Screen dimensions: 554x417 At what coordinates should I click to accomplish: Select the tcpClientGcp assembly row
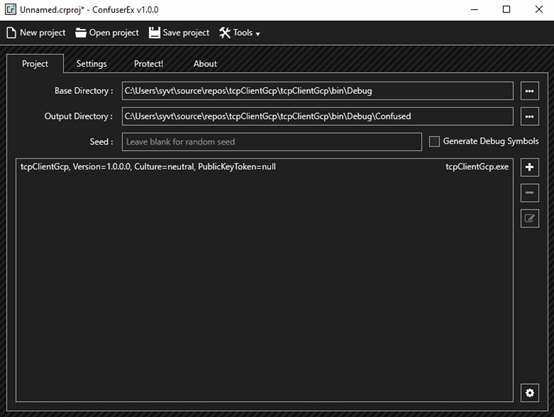coord(264,167)
